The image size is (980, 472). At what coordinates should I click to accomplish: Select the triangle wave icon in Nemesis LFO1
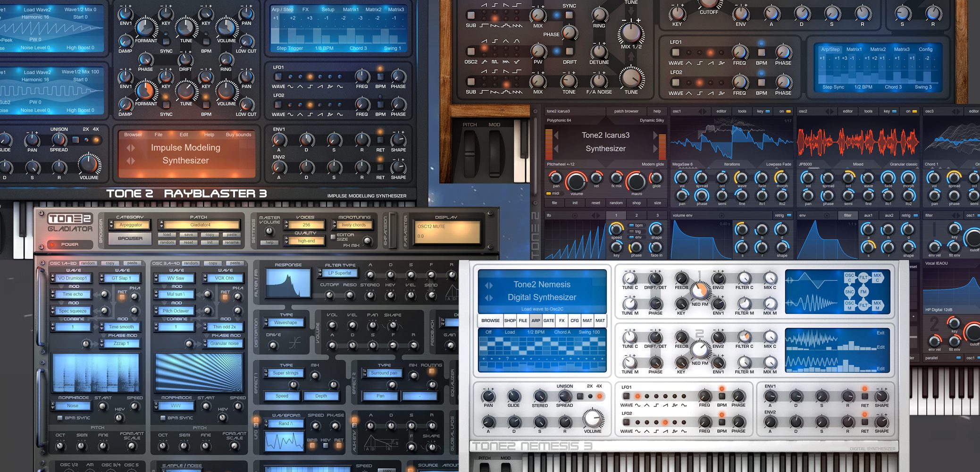pyautogui.click(x=647, y=405)
